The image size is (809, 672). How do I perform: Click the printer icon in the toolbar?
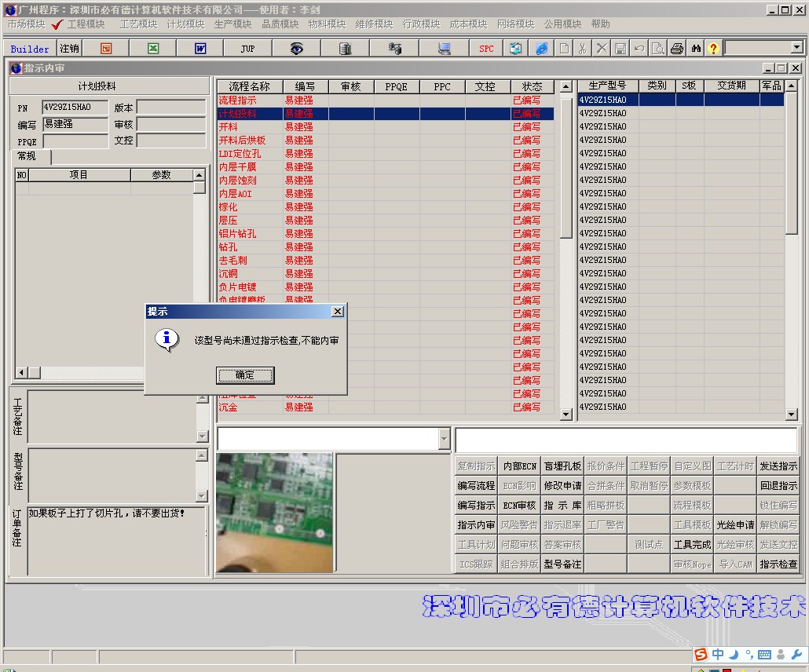pos(677,49)
